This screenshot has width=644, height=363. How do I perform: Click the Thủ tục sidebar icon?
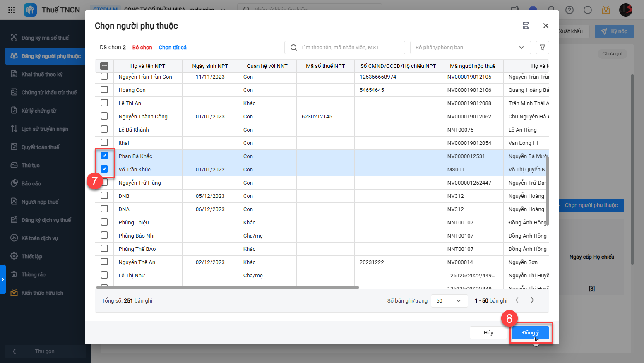[14, 165]
